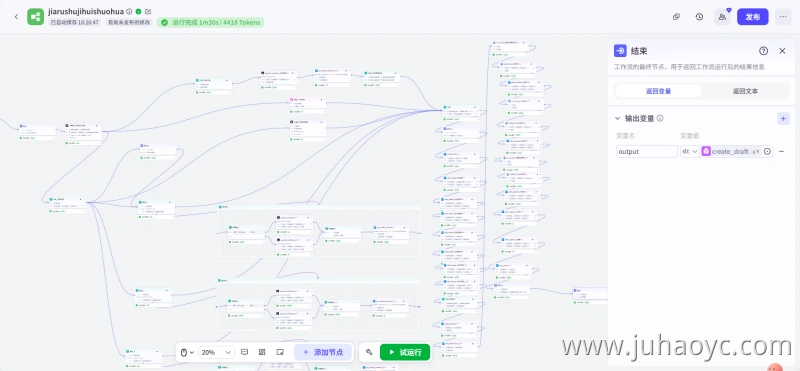Click the green 试运行 button
Viewport: 800px width, 371px height.
coord(405,352)
